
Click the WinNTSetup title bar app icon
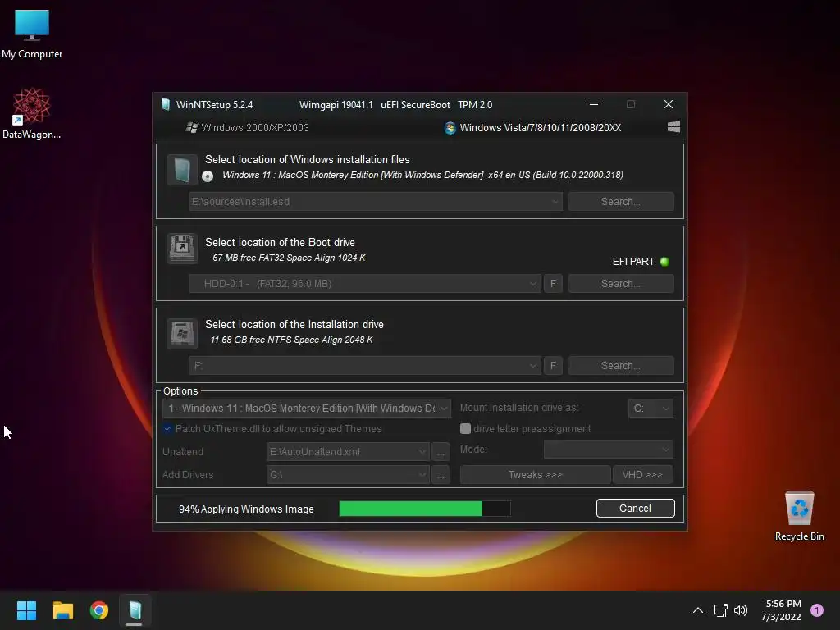point(166,104)
